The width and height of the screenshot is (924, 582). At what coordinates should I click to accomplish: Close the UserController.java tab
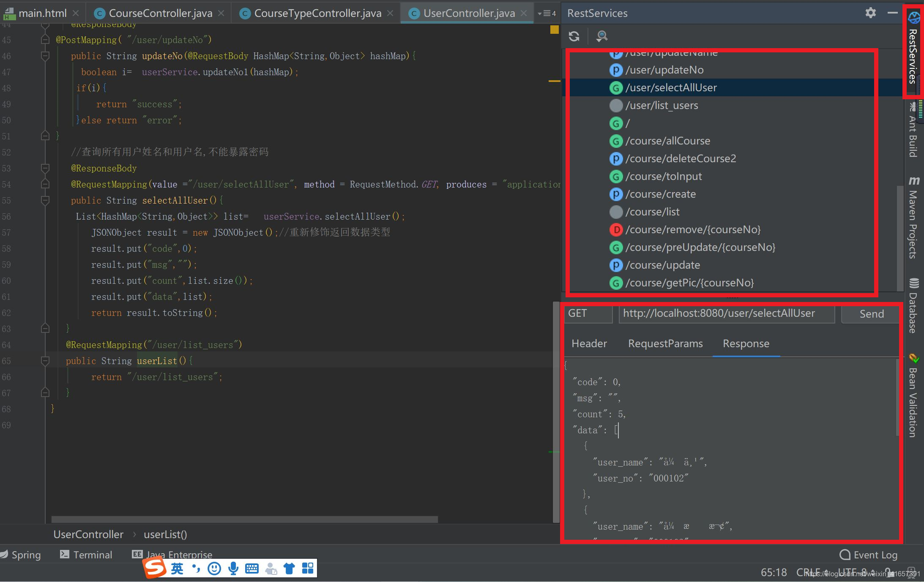[x=524, y=14]
